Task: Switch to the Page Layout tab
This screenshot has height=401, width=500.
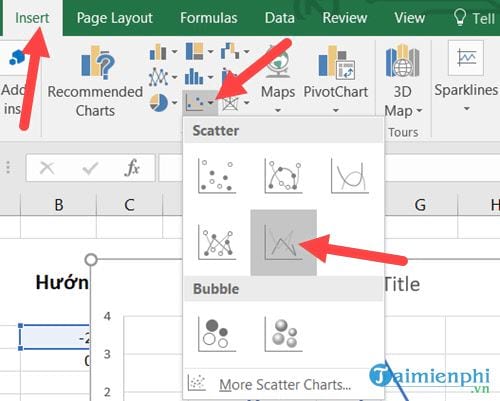Action: click(115, 18)
